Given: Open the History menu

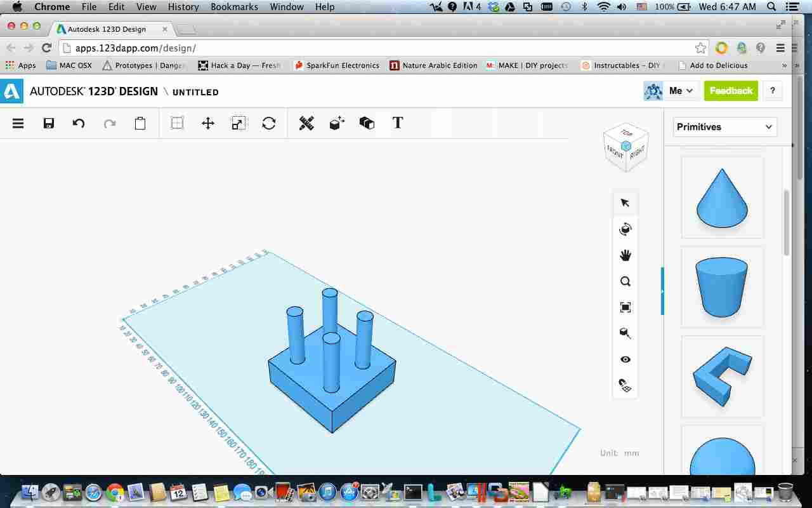Looking at the screenshot, I should pyautogui.click(x=183, y=7).
